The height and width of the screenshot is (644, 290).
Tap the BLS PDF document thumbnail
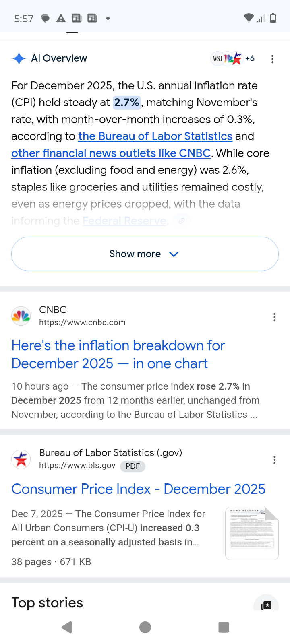pyautogui.click(x=252, y=533)
